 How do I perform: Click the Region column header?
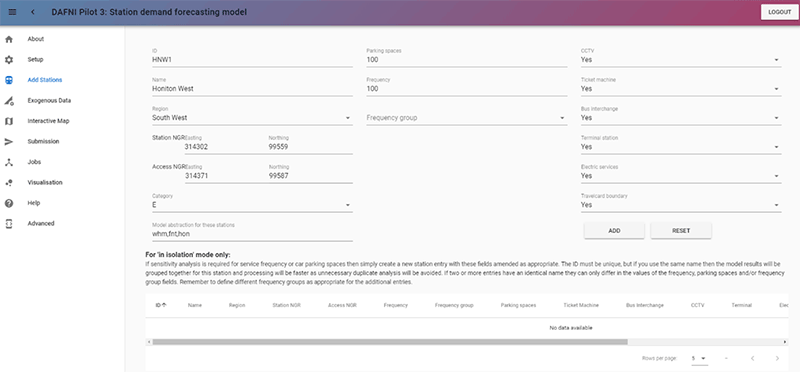[x=237, y=305]
